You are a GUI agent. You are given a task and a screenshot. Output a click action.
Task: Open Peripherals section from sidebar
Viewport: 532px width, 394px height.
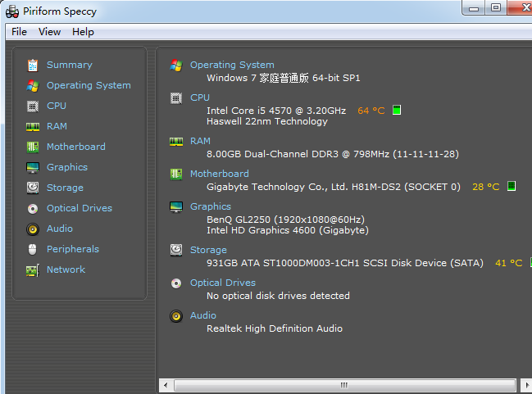[x=73, y=249]
